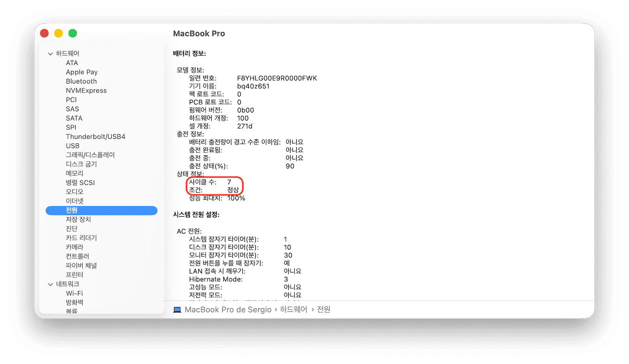This screenshot has height=364, width=629.
Task: Open NVMExpress entry
Action: tap(86, 91)
